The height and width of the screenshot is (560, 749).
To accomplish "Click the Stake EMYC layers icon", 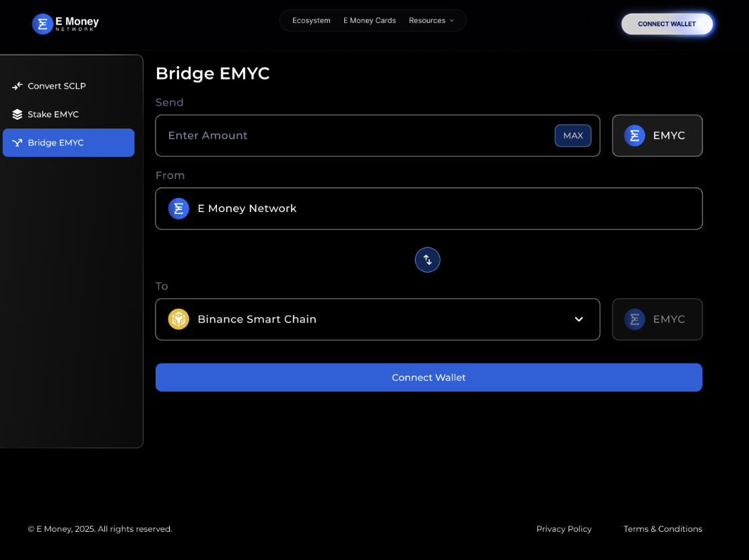I will [18, 114].
